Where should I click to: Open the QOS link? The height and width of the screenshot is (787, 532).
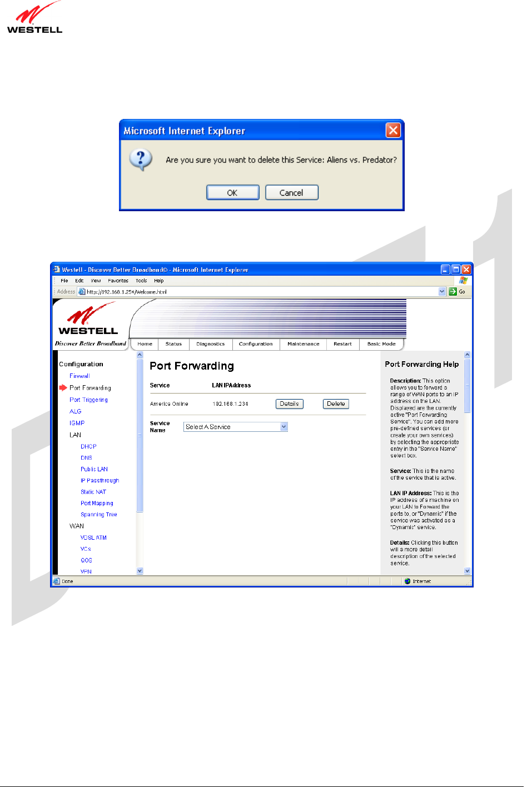click(86, 560)
